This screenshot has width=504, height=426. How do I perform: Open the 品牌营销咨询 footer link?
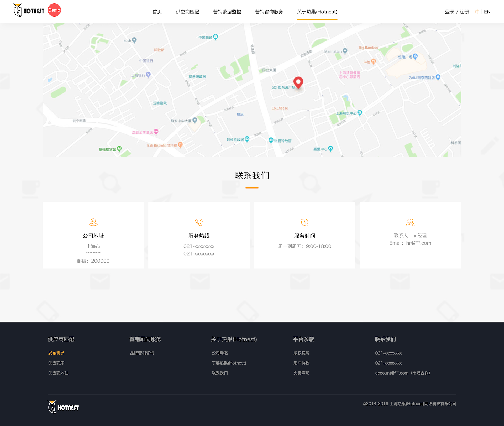(142, 353)
